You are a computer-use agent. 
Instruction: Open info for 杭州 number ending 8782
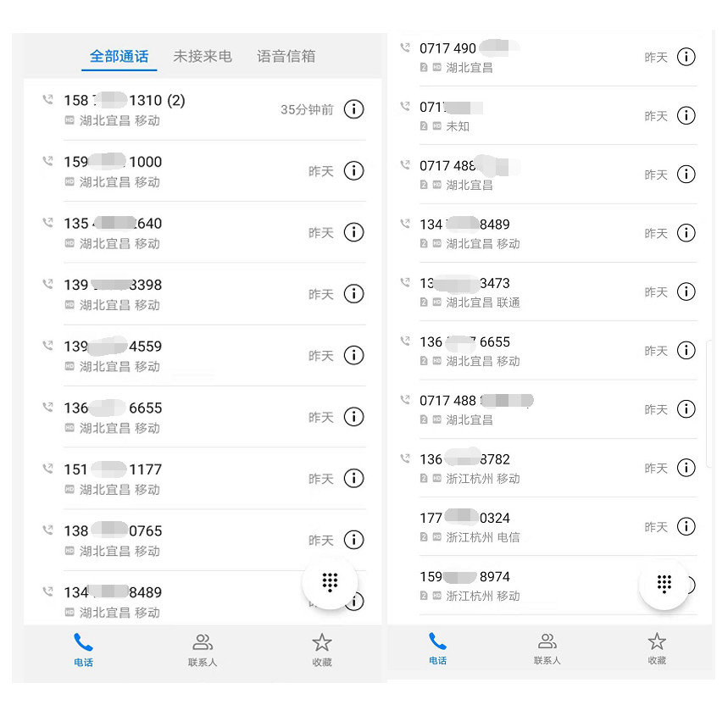coord(686,468)
